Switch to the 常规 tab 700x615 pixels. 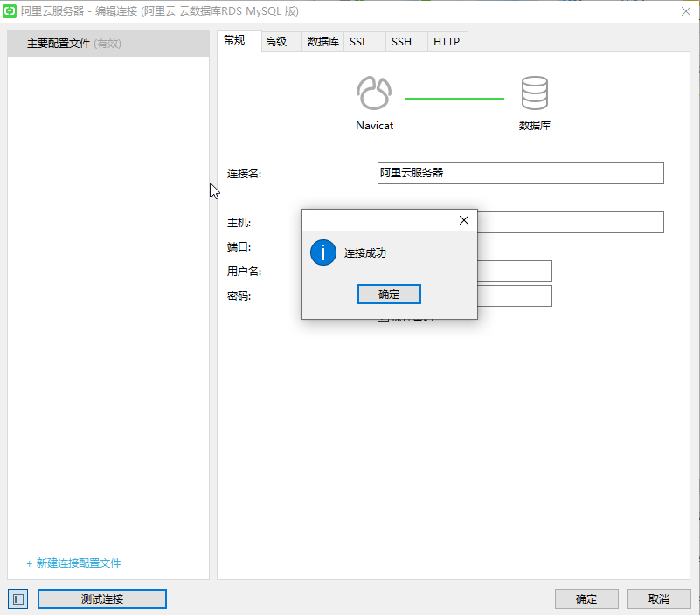click(x=239, y=40)
